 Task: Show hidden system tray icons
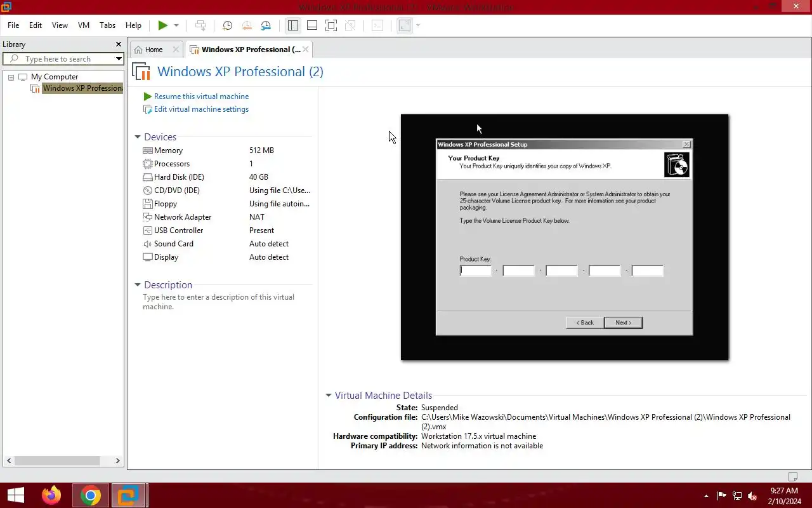706,496
